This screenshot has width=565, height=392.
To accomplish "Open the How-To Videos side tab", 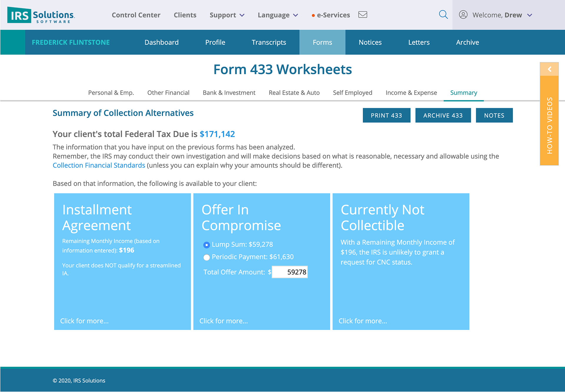I will click(549, 125).
